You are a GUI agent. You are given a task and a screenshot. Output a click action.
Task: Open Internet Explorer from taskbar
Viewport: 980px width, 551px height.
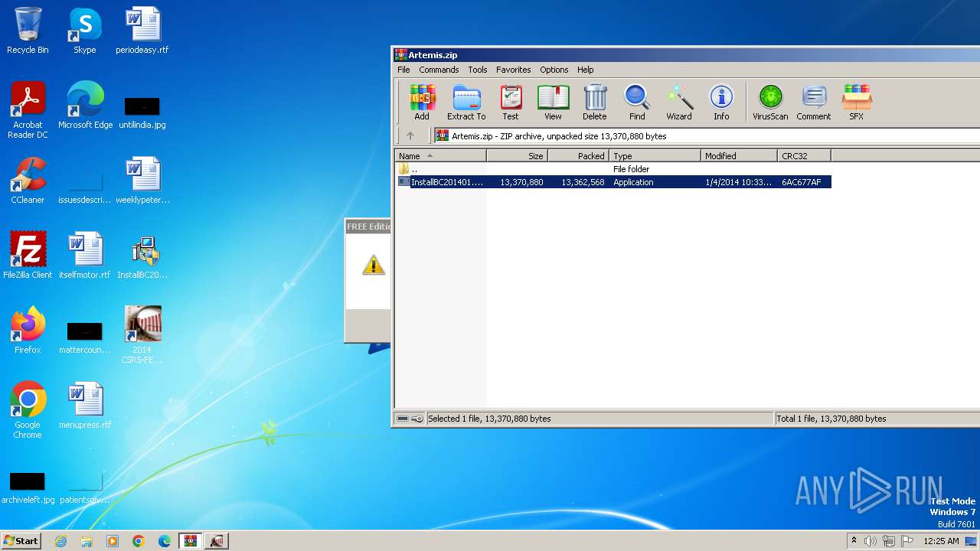click(x=60, y=541)
